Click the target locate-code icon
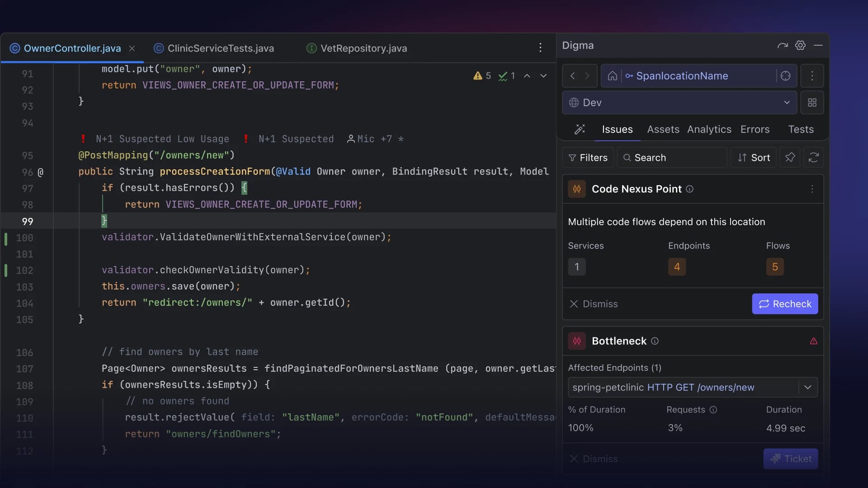868x488 pixels. coord(786,76)
